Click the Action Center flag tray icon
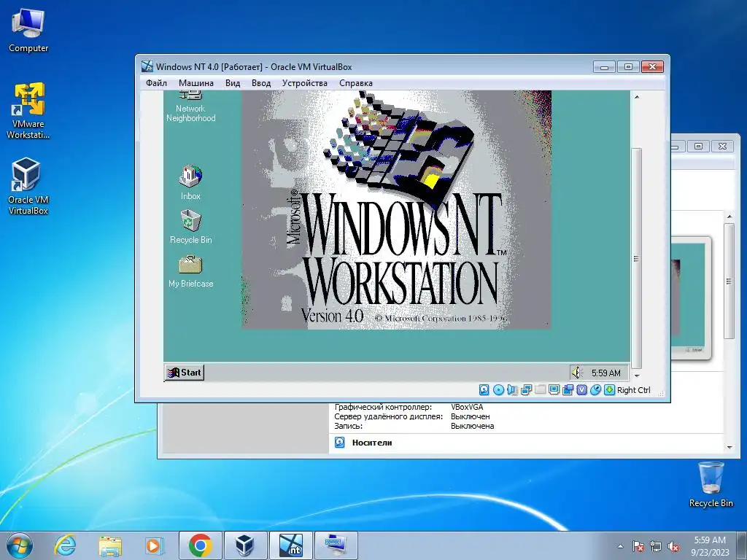Viewport: 747px width, 560px height. (x=638, y=547)
